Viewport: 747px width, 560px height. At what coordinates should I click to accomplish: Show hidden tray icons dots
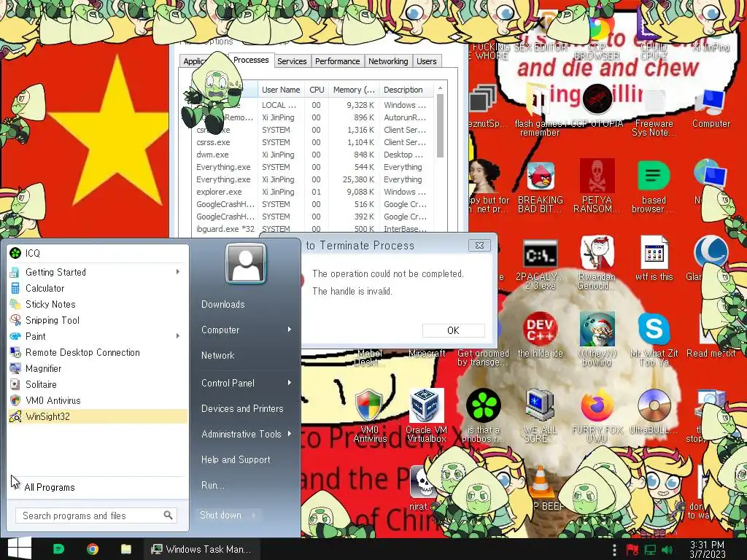point(614,550)
